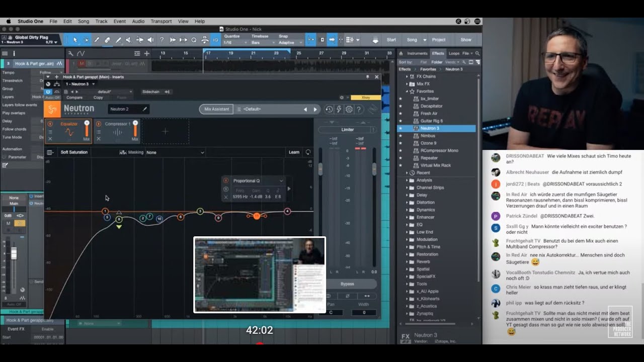Click the Learn button
The height and width of the screenshot is (362, 644).
tap(294, 152)
